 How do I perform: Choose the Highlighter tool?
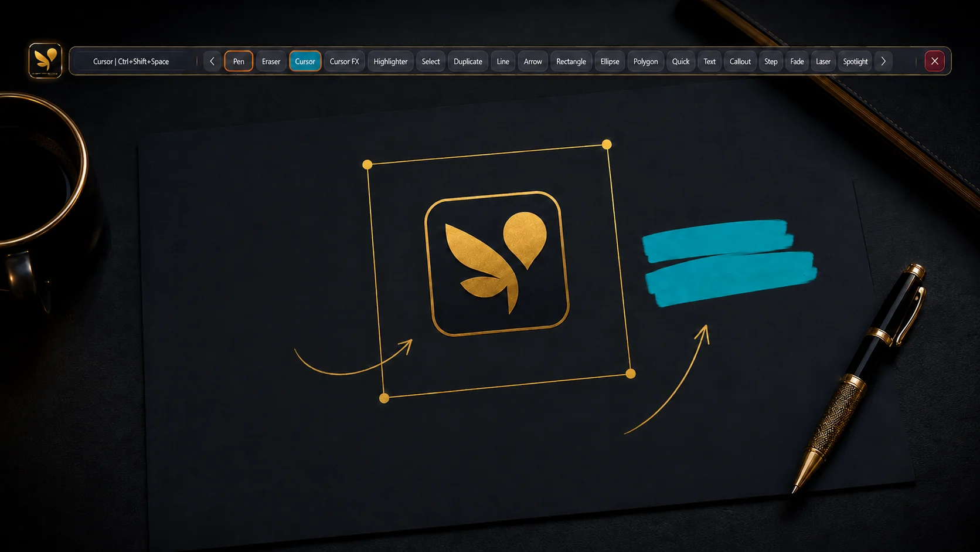point(390,61)
